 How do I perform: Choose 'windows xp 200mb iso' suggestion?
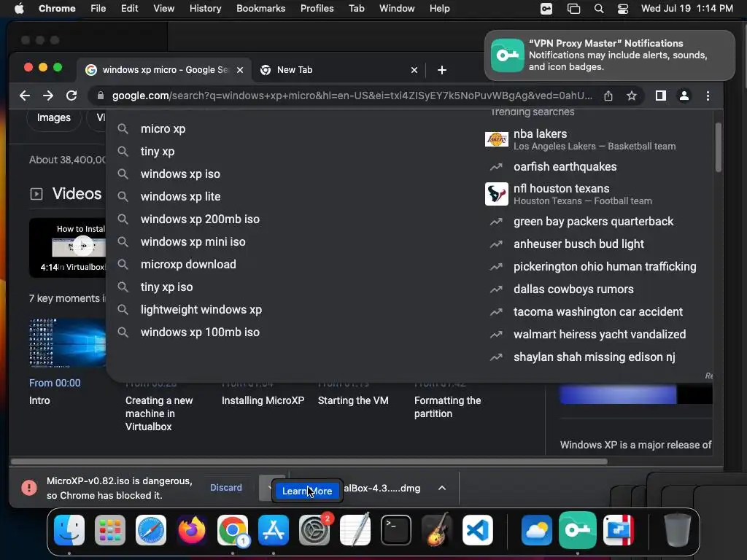[x=200, y=219]
